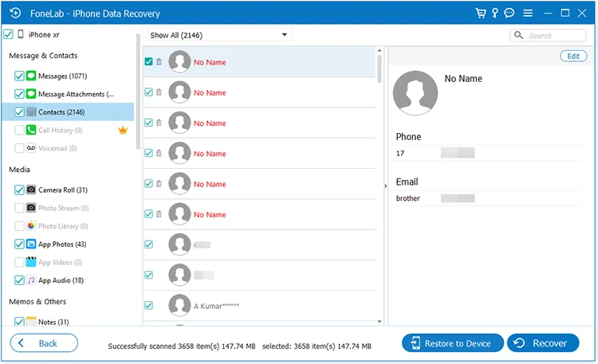This screenshot has height=364, width=598.
Task: Uncheck the Message Attachments checkbox
Action: tap(19, 94)
